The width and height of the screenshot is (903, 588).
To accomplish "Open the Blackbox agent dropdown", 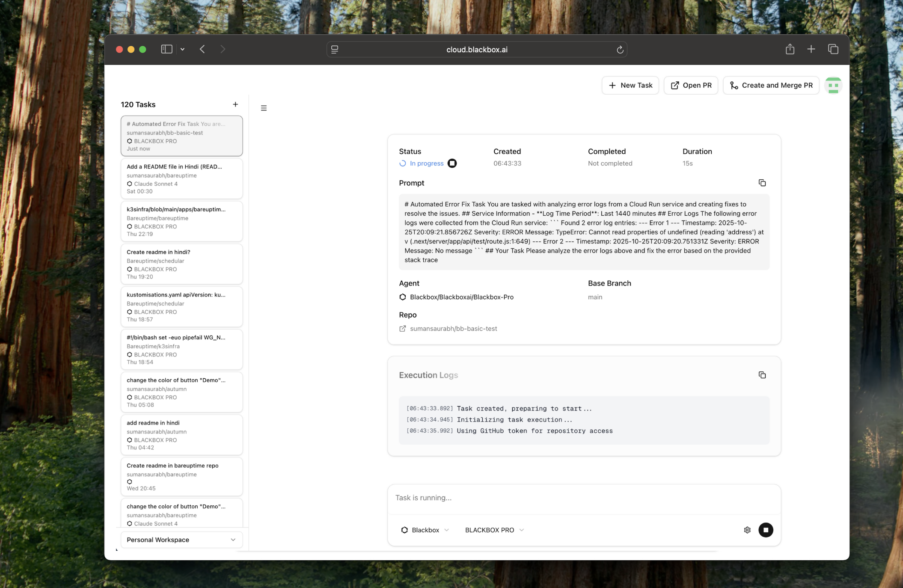I will pos(425,530).
